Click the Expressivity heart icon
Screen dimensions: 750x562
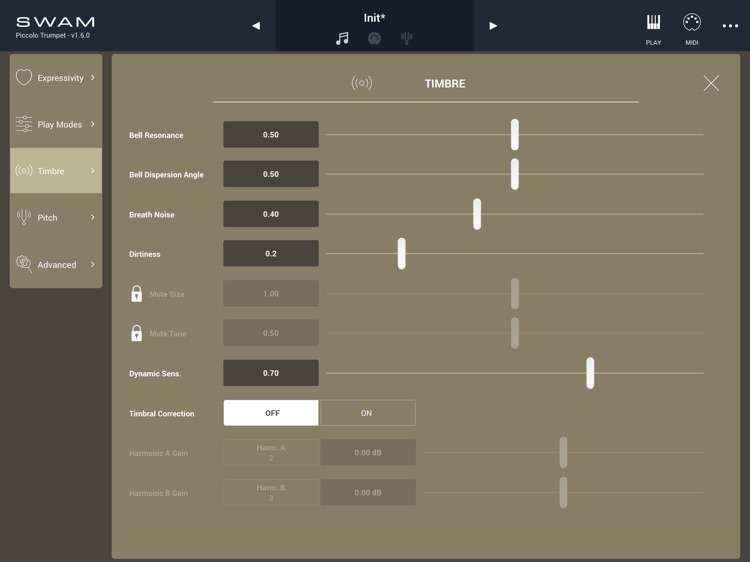[x=24, y=77]
